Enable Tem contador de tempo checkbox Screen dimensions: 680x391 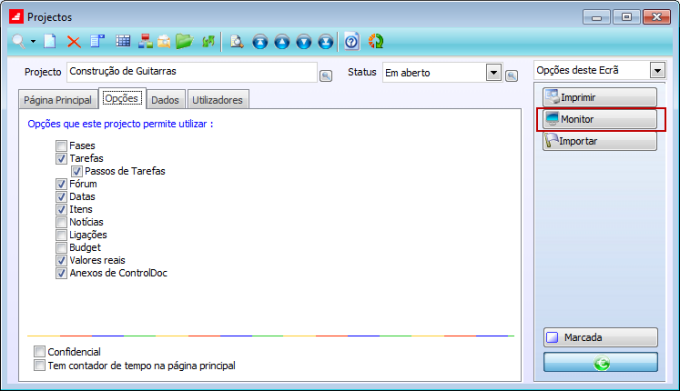coord(39,365)
